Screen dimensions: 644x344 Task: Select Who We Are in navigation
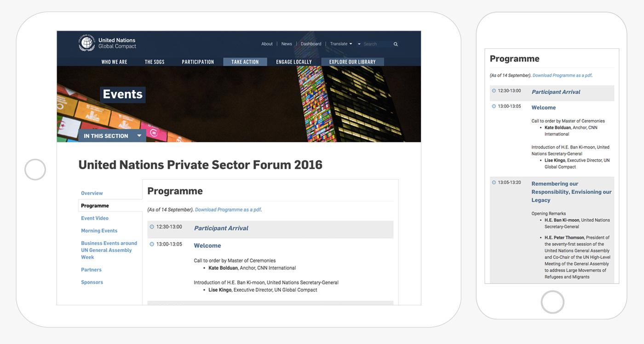pos(114,62)
